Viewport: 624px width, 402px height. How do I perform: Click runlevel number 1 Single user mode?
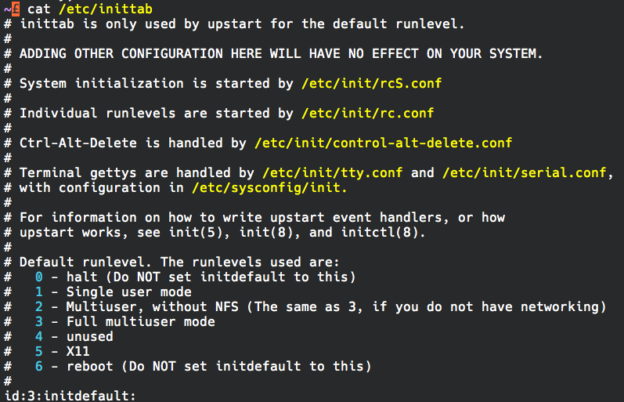pos(37,291)
